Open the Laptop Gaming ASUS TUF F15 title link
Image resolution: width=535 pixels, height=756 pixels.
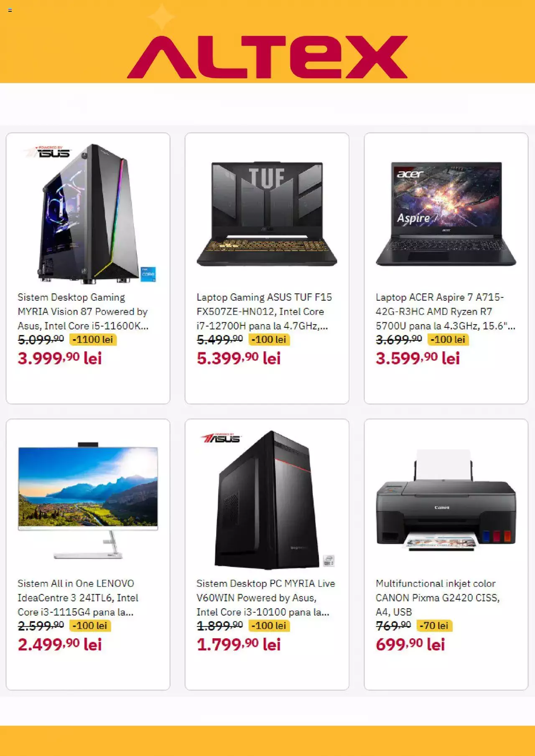click(264, 312)
